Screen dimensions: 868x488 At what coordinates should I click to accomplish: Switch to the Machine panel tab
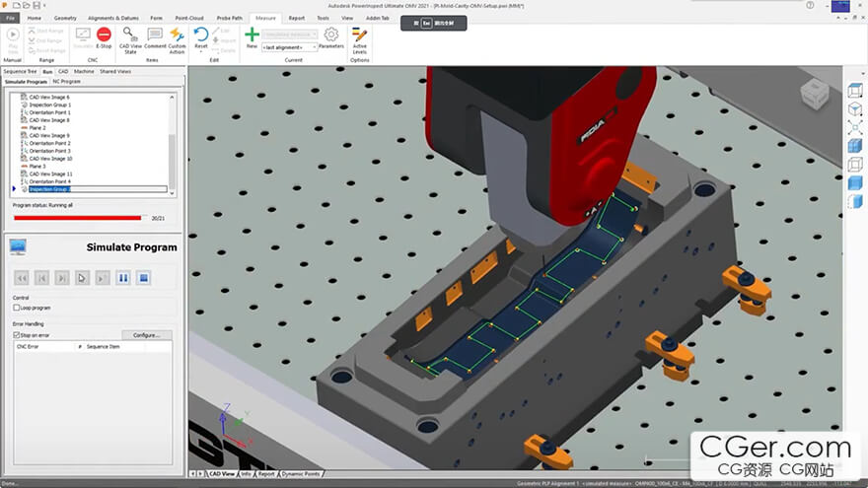point(84,71)
